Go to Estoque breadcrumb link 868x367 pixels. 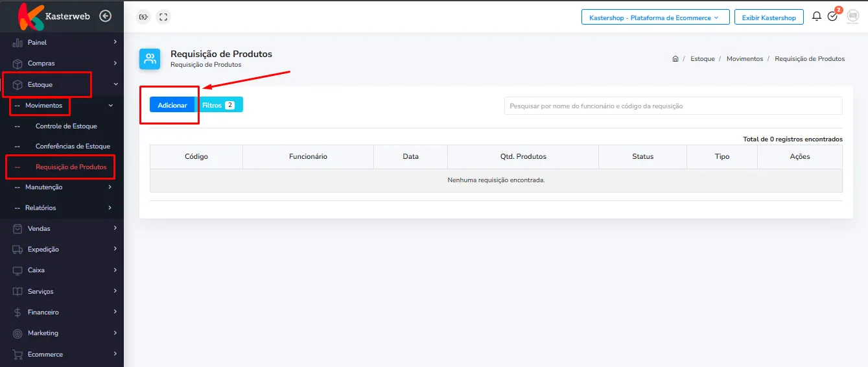click(703, 58)
